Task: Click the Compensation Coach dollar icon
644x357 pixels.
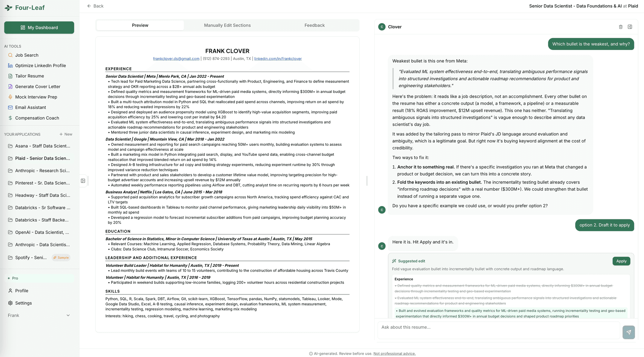Action: tap(10, 118)
